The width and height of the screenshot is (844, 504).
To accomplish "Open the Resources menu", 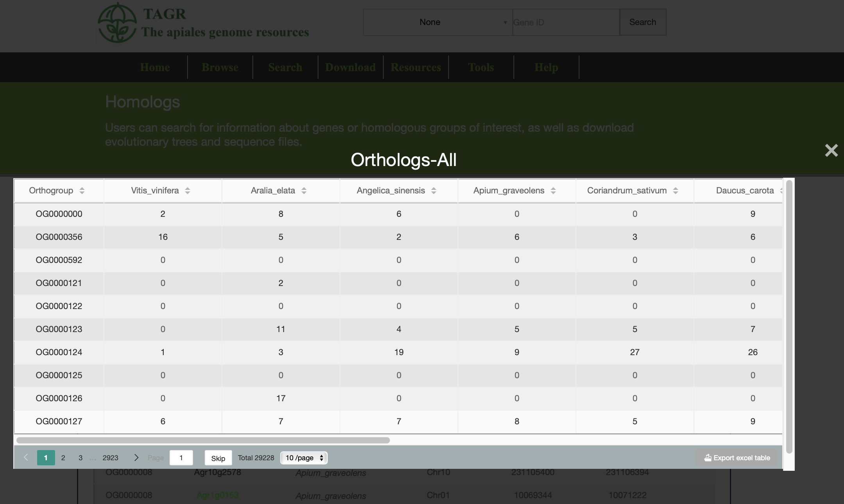I will tap(416, 67).
